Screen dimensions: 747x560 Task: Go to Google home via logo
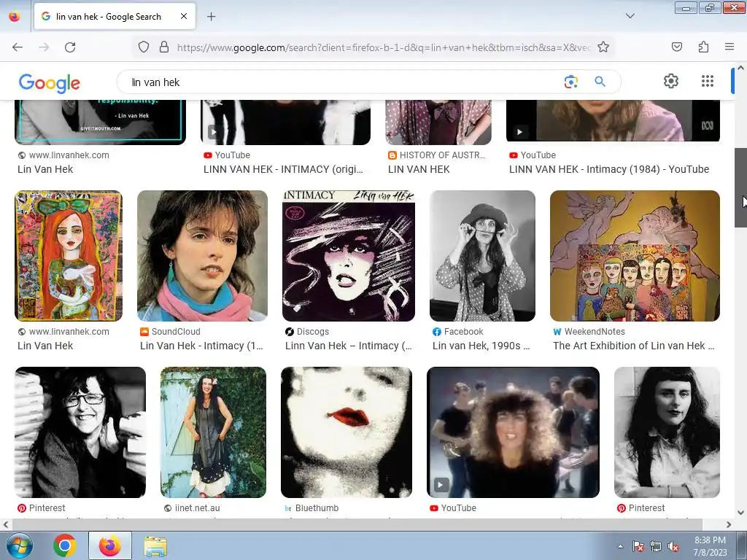coord(50,83)
